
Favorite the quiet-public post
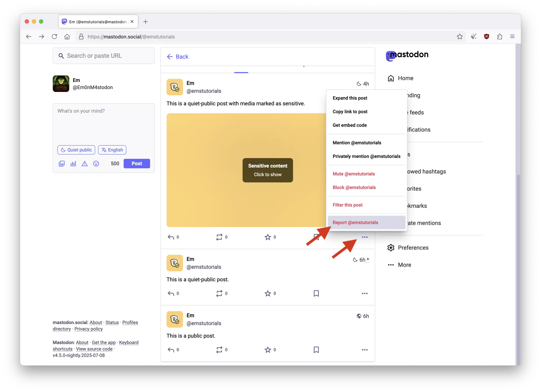[268, 293]
